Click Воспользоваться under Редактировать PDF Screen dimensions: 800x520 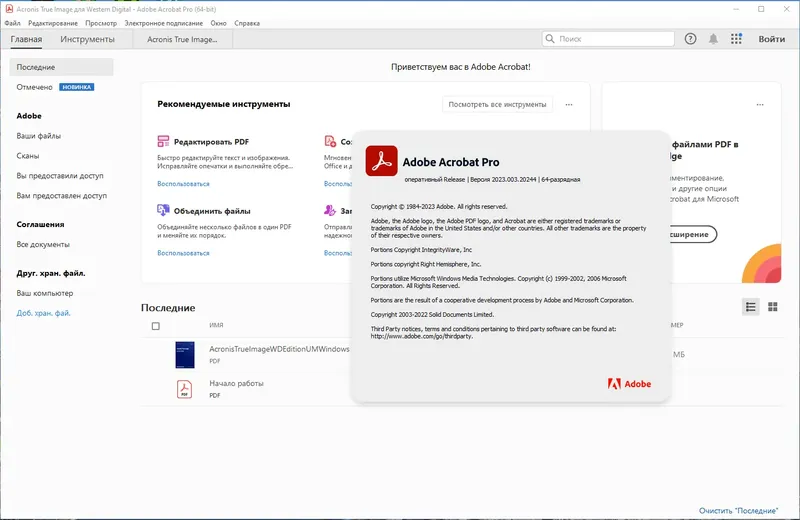[183, 184]
